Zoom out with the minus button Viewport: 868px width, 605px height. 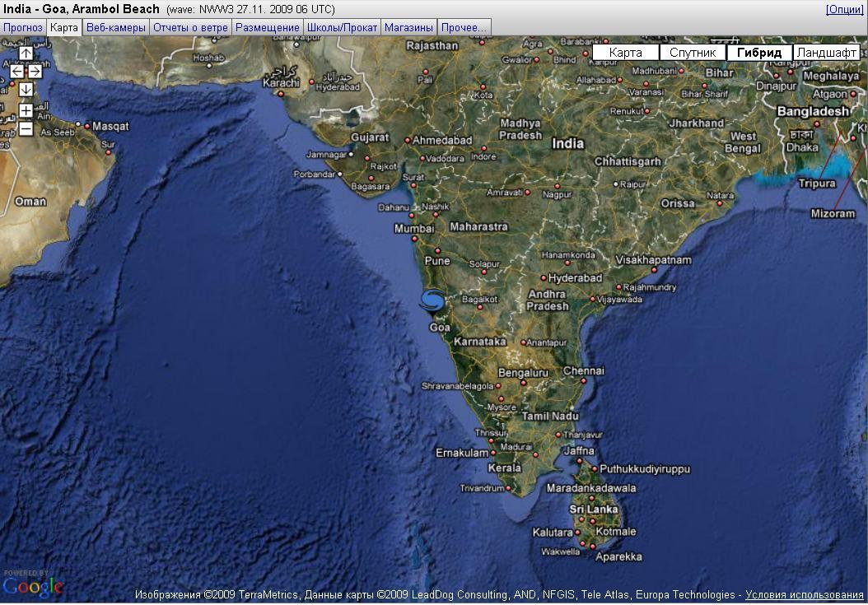[x=26, y=128]
